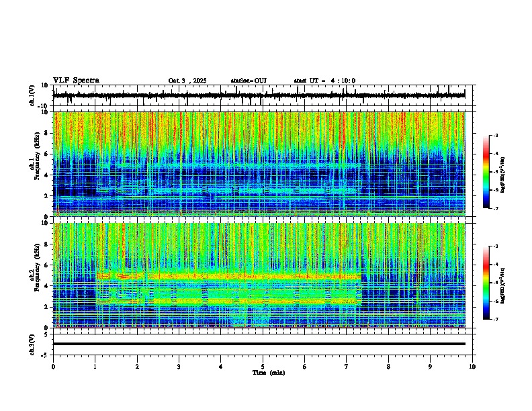Click the 'station=OUJ' label
The image size is (532, 411).
(x=249, y=81)
